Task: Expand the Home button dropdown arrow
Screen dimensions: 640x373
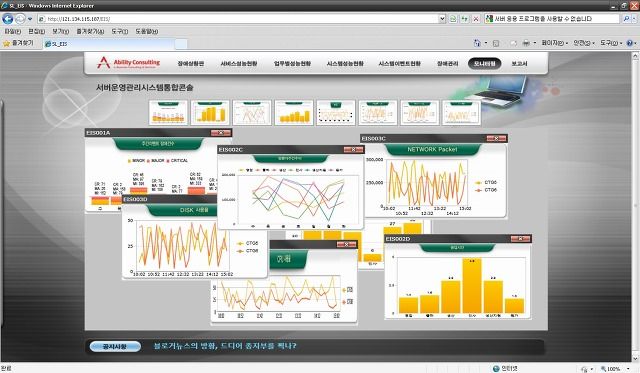Action: (x=486, y=43)
